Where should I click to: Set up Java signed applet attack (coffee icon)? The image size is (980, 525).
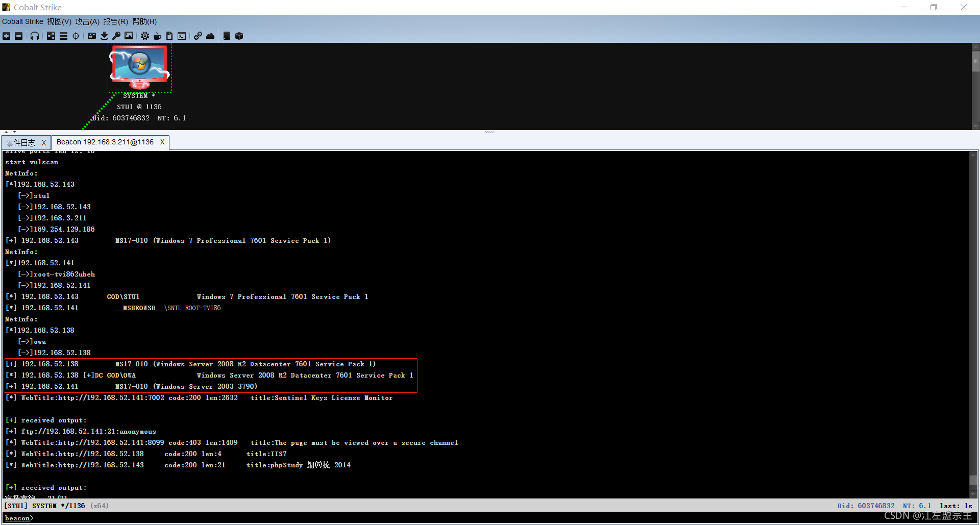157,36
